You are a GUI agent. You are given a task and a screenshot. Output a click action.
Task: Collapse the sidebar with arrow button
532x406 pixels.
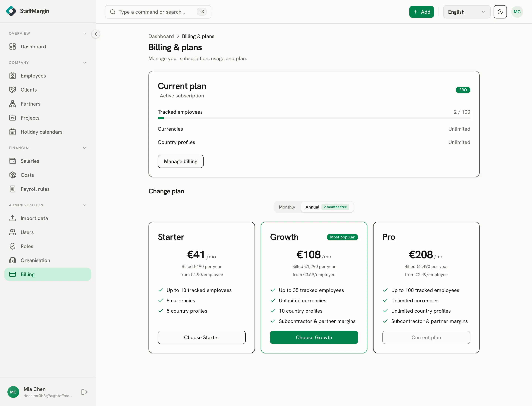pos(96,34)
